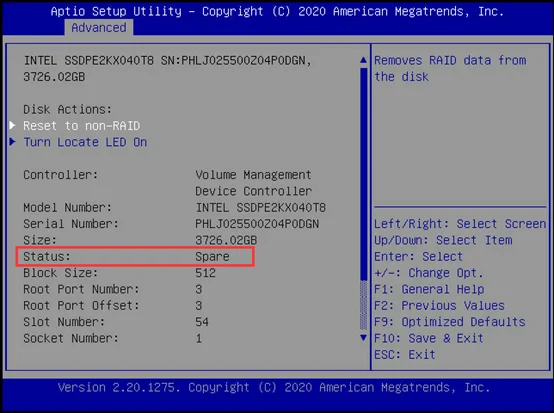Select Reset to non-RAID action
This screenshot has height=413, width=554.
(82, 126)
